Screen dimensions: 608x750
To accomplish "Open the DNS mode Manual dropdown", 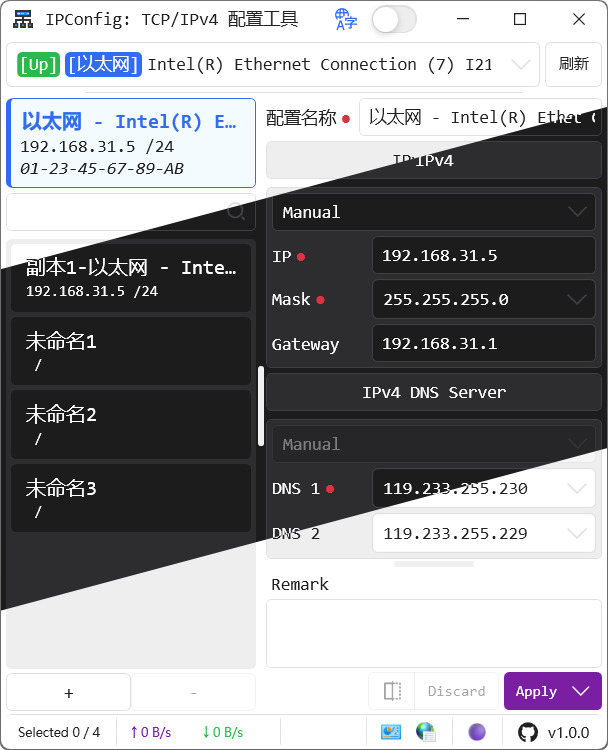I will pos(434,444).
